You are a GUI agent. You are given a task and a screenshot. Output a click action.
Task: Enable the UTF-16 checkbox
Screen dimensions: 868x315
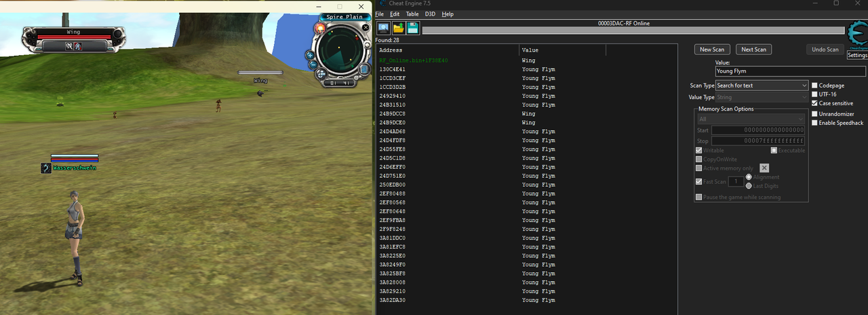coord(815,94)
